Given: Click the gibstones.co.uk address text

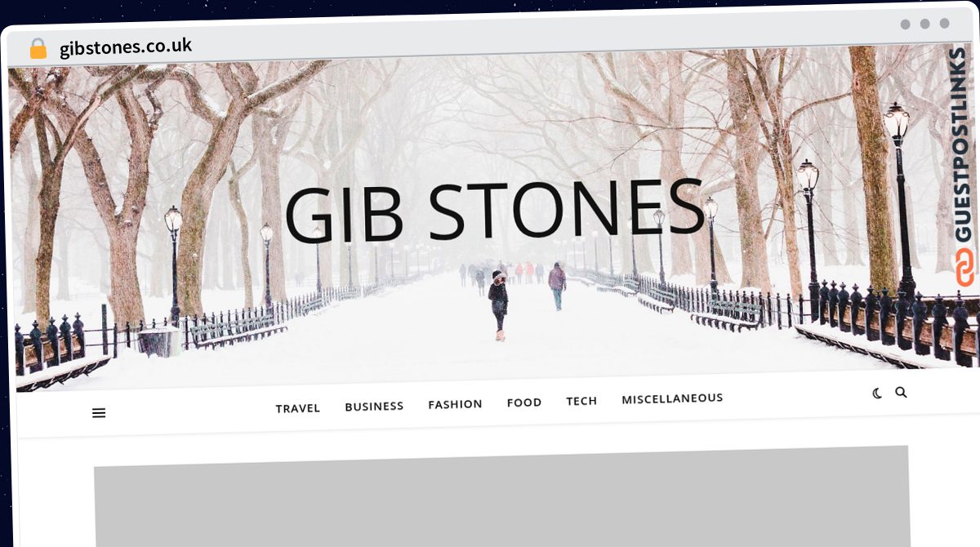Looking at the screenshot, I should 126,47.
